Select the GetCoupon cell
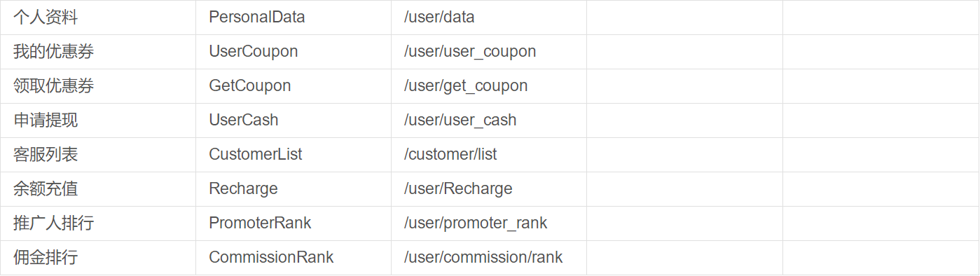 294,86
